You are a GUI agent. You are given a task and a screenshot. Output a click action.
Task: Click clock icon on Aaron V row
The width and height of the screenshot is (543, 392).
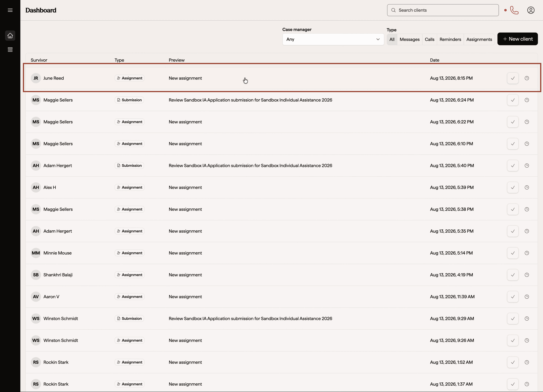coord(527,297)
